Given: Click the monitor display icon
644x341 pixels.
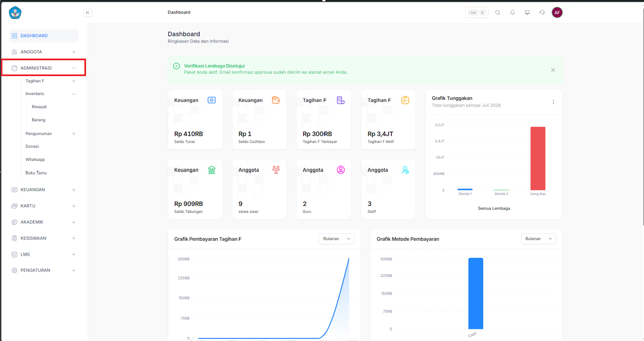Looking at the screenshot, I should coord(527,13).
